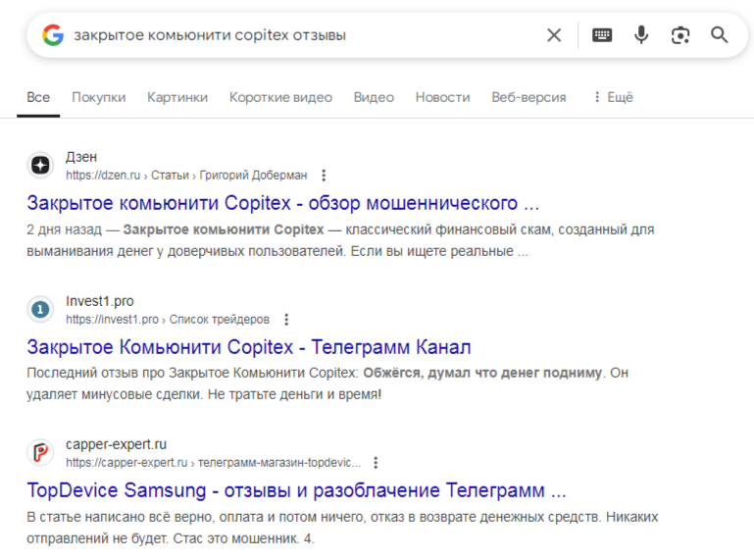Viewport: 754px width, 560px height.
Task: Open the Покупки tab
Action: tap(99, 97)
